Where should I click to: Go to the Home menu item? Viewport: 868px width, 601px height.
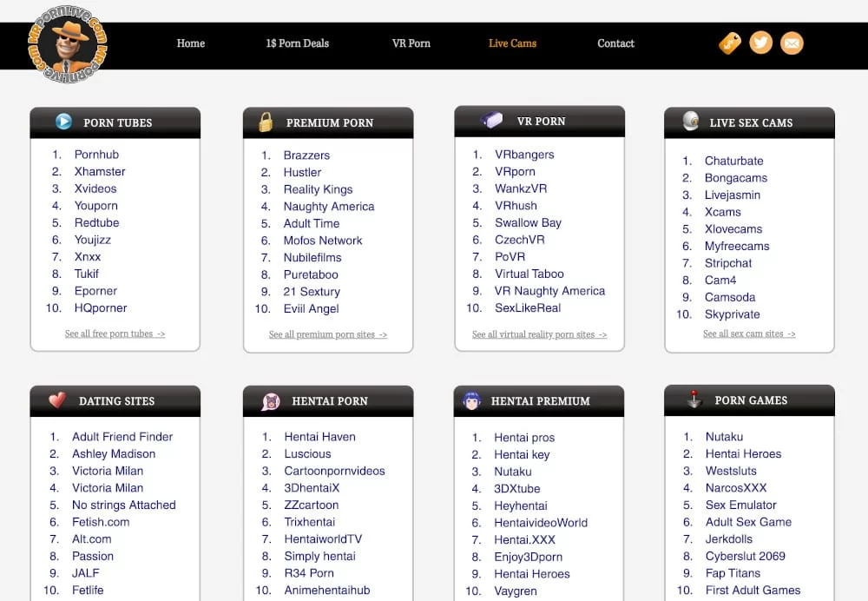tap(190, 43)
